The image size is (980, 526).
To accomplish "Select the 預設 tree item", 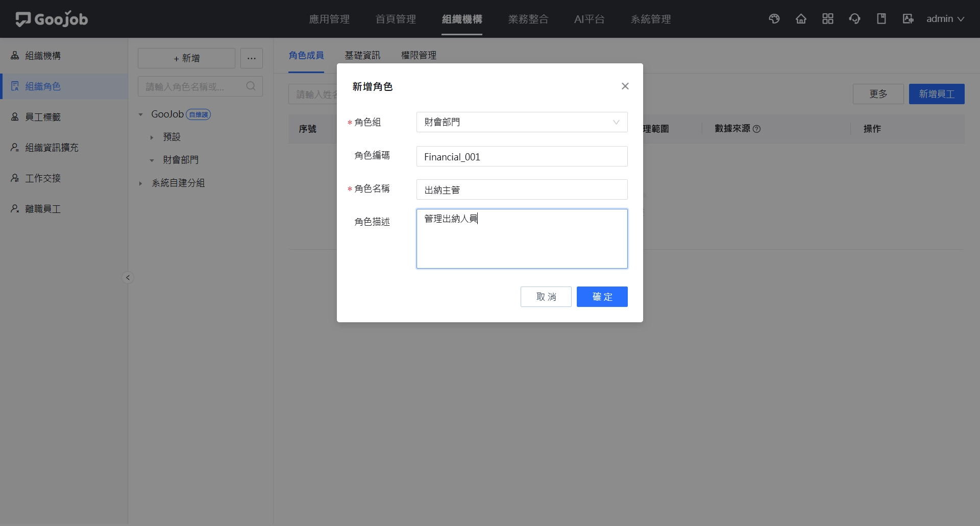I will pos(171,137).
